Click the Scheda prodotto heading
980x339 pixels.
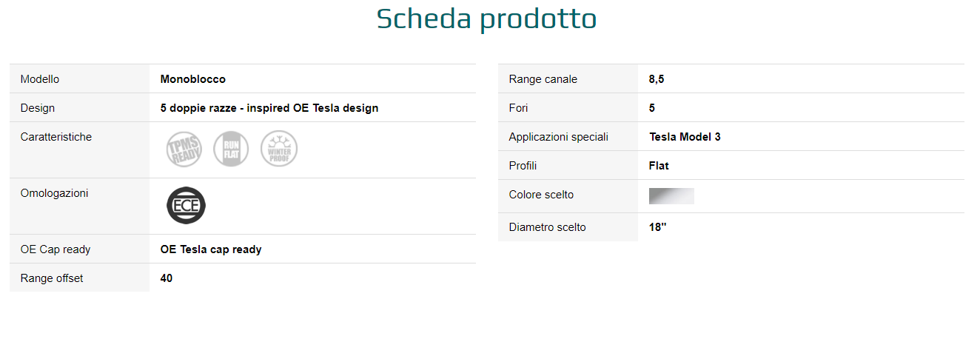tap(486, 19)
